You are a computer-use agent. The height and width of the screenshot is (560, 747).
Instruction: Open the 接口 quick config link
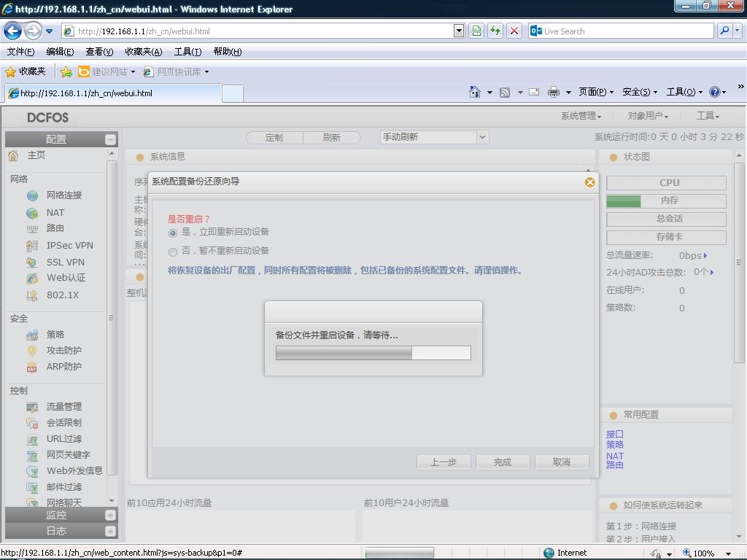[x=614, y=435]
